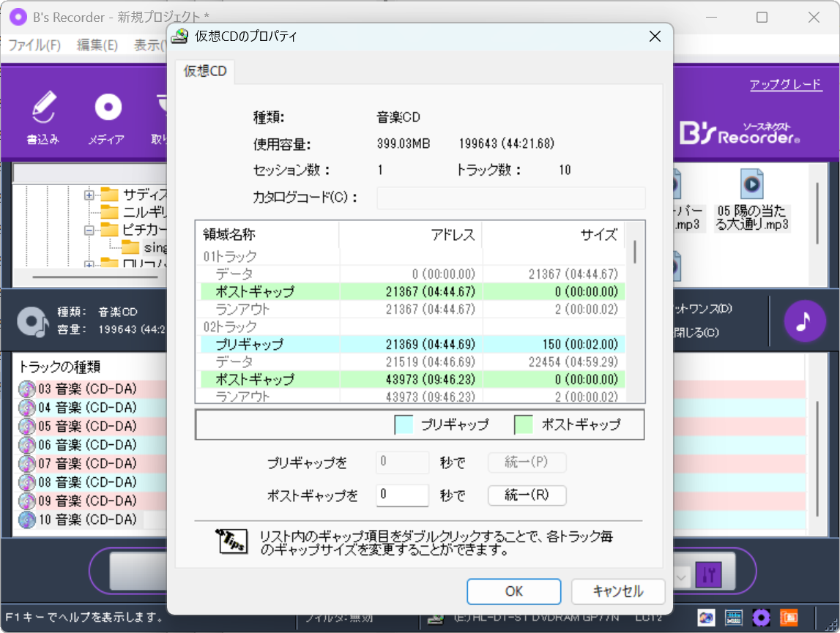Click the orange status bar icon
Image resolution: width=840 pixels, height=633 pixels.
pyautogui.click(x=789, y=618)
